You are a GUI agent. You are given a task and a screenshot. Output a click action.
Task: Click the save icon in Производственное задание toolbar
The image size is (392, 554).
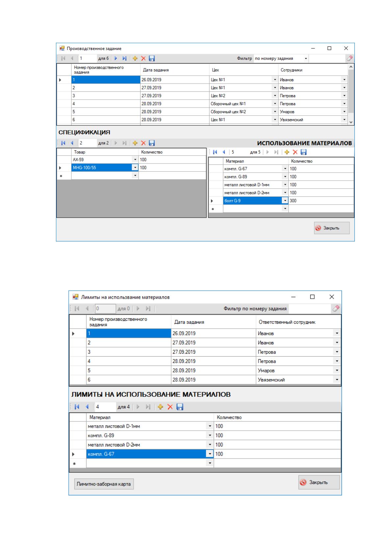tap(152, 59)
